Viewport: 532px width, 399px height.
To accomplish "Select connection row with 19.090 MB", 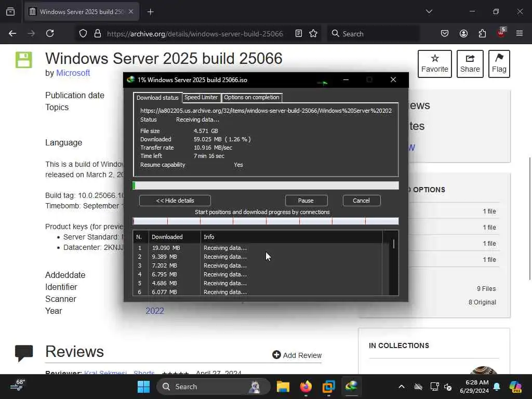I will [x=258, y=248].
